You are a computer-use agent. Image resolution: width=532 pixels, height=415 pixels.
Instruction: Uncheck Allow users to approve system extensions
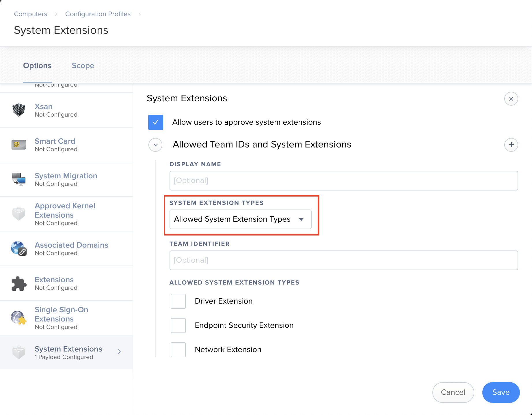pyautogui.click(x=156, y=122)
